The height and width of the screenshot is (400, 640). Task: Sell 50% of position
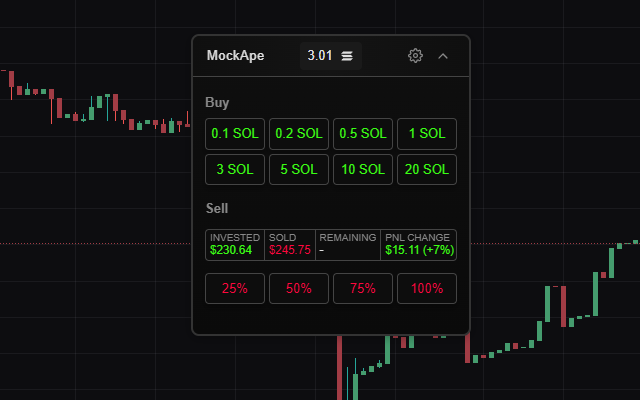298,288
